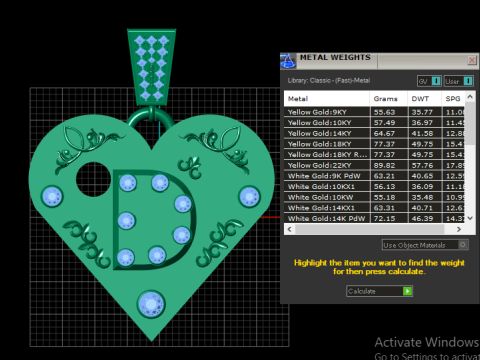Select the White Gold:10KW row

[374, 197]
